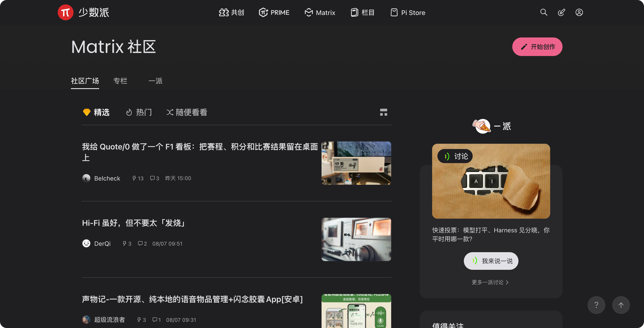This screenshot has height=328, width=644.
Task: Click the 开始创作 button
Action: click(537, 47)
